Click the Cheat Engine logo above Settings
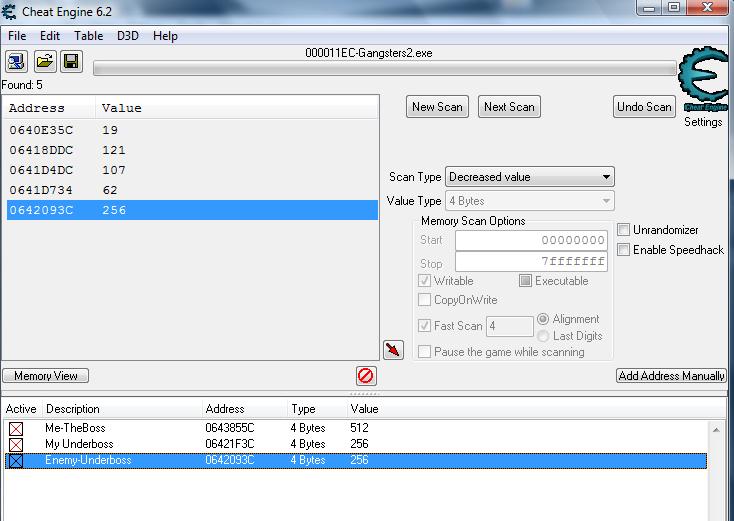The height and width of the screenshot is (521, 734). 704,79
